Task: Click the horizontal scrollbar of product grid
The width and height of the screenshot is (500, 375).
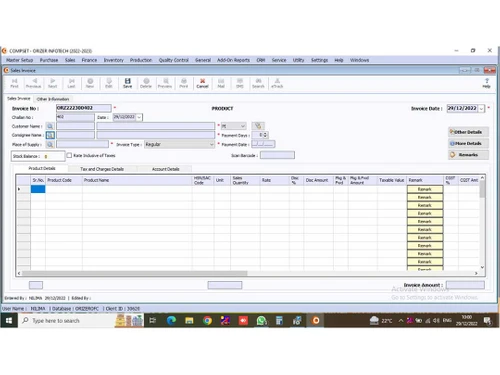Action: (135, 273)
